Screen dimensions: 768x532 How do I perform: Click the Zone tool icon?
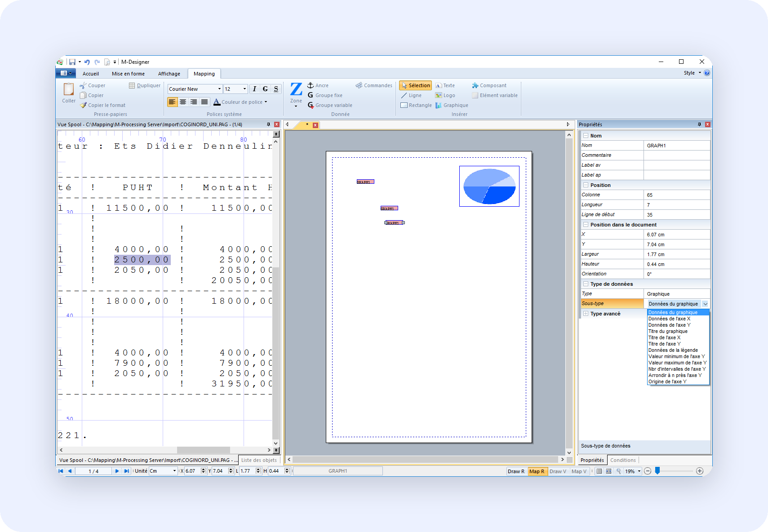click(x=296, y=89)
